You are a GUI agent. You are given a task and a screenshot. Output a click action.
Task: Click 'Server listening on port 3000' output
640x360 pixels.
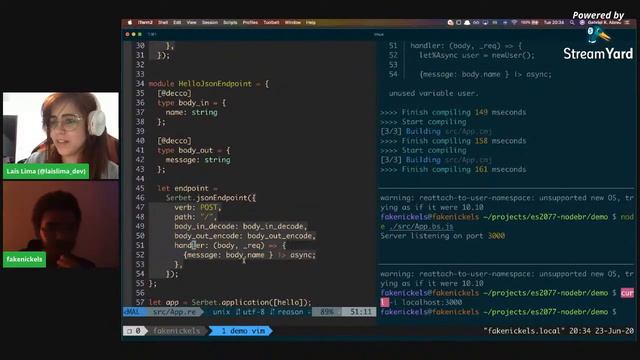442,236
